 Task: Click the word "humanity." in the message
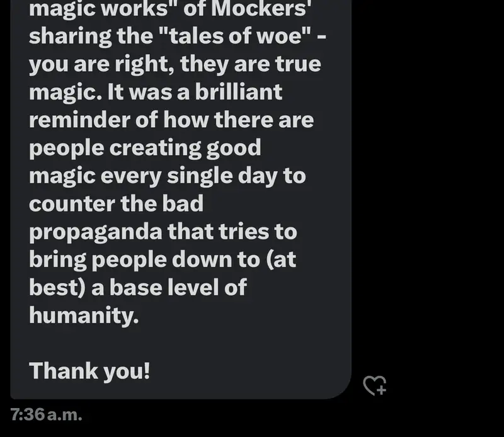click(x=84, y=315)
